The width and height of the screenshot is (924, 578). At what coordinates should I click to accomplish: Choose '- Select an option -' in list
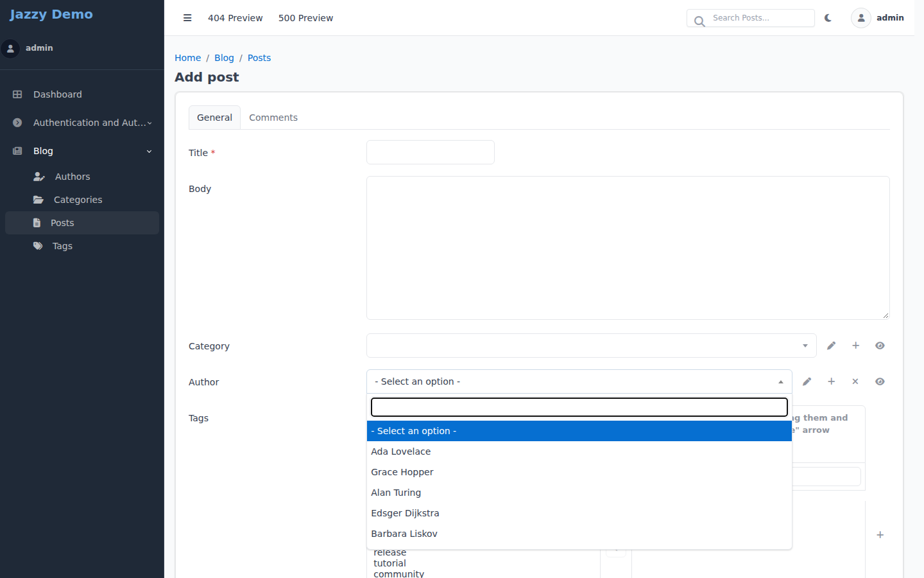(579, 431)
